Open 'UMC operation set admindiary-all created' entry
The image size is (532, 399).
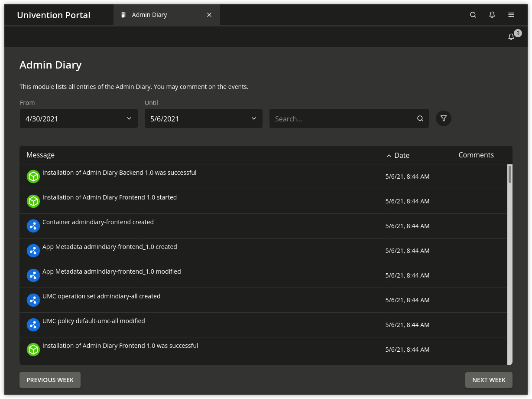point(101,296)
